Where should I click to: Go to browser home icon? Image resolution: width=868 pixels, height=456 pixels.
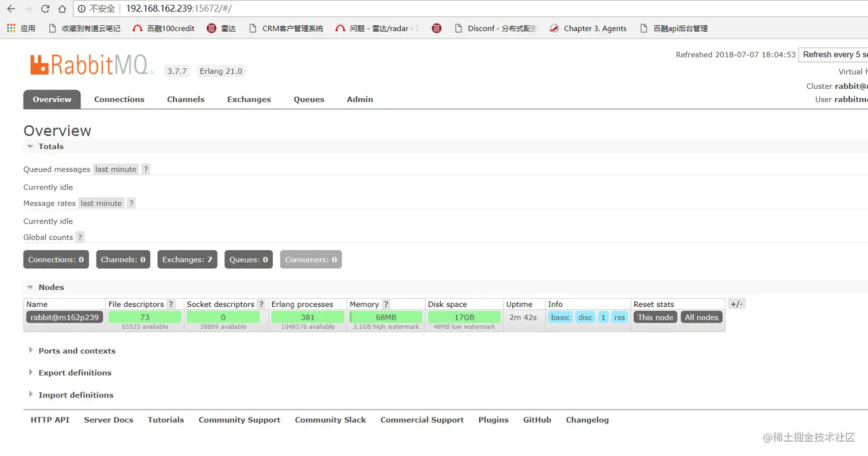point(62,9)
